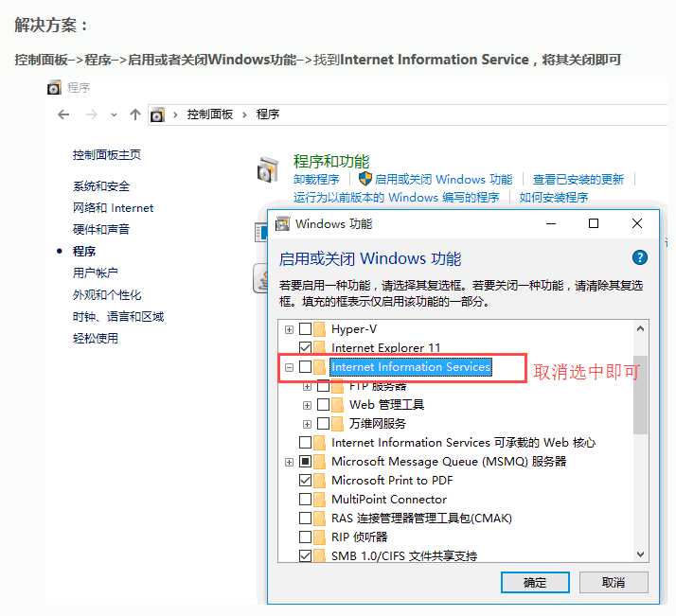Image resolution: width=676 pixels, height=616 pixels.
Task: Check Internet Information Services 可承载的 Web 核心 checkbox
Action: (x=305, y=443)
